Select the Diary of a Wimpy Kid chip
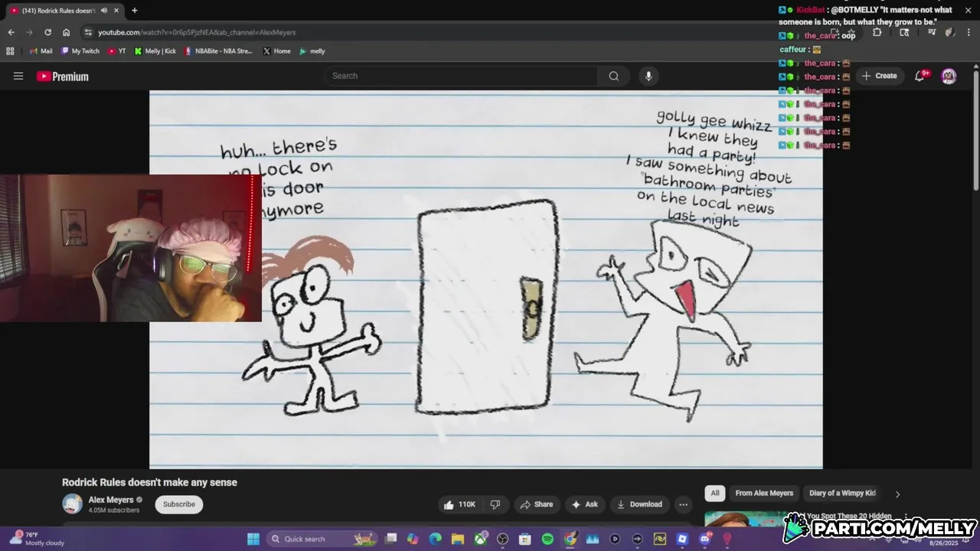Viewport: 980px width, 551px height. [x=842, y=494]
